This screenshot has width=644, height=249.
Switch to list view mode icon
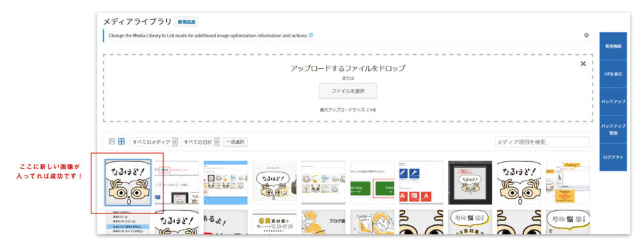[x=111, y=141]
